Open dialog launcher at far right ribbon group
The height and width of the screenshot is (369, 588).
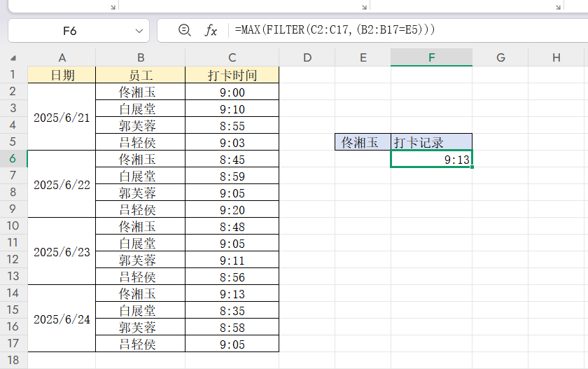click(x=559, y=6)
